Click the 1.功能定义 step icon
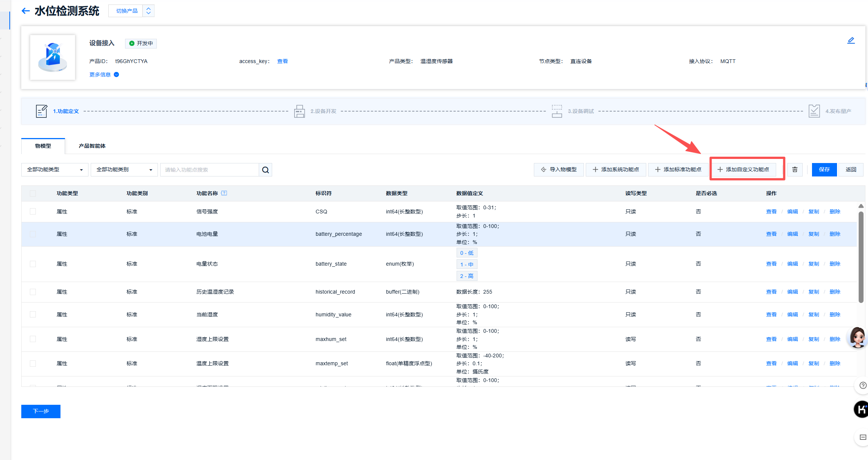The image size is (868, 460). (x=41, y=111)
